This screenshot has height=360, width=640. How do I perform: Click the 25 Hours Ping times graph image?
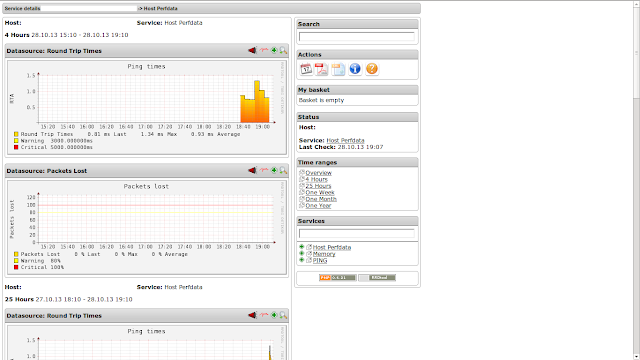147,343
